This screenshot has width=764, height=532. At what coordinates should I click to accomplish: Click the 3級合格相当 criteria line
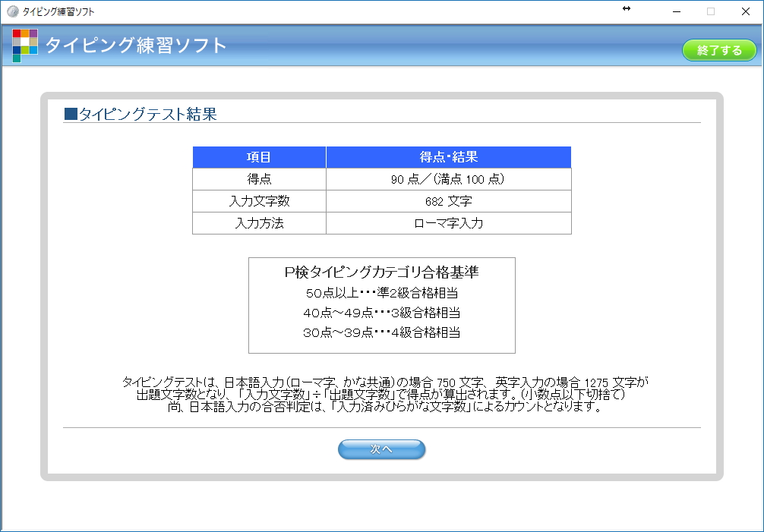(x=381, y=313)
